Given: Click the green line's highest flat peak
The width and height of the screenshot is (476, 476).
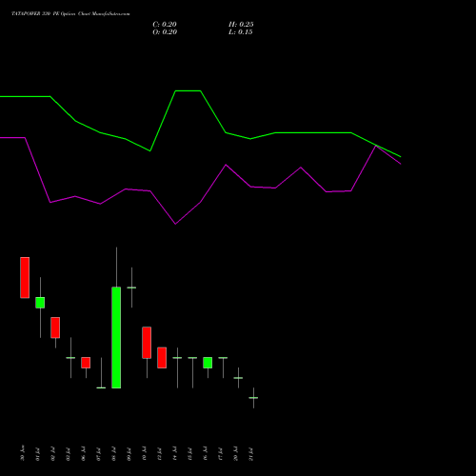Looking at the screenshot, I should (x=188, y=91).
